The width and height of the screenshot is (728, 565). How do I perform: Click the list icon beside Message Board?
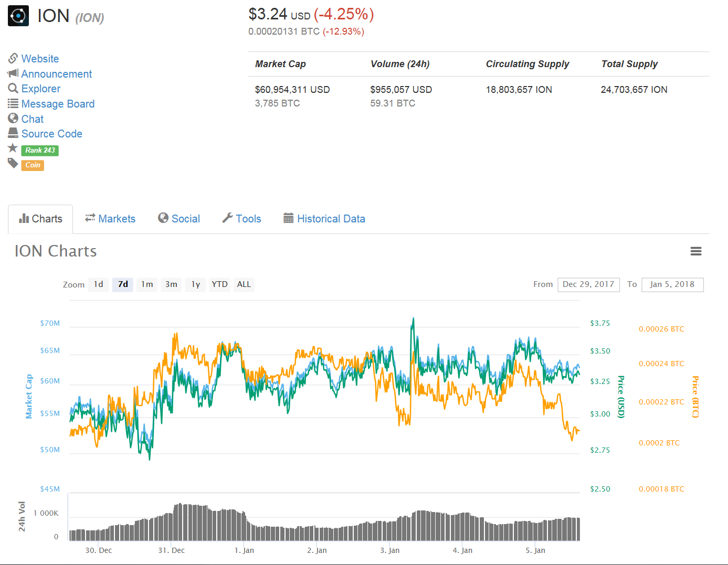click(13, 103)
